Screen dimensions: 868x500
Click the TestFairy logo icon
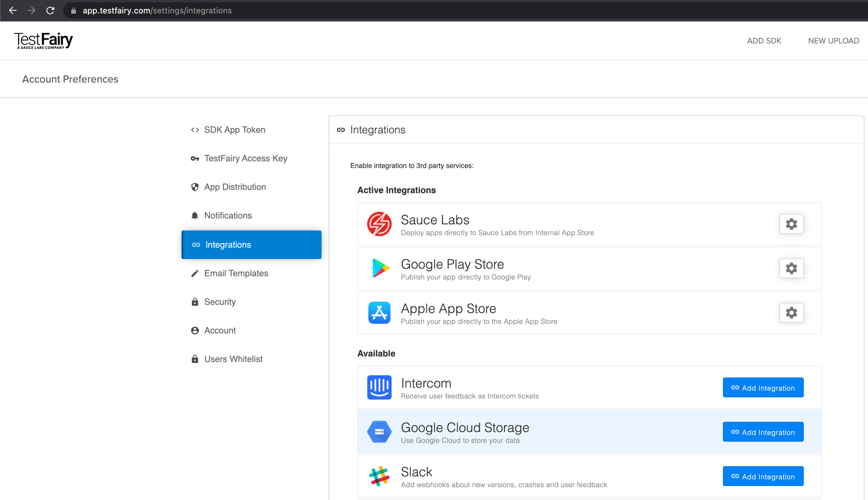point(43,41)
